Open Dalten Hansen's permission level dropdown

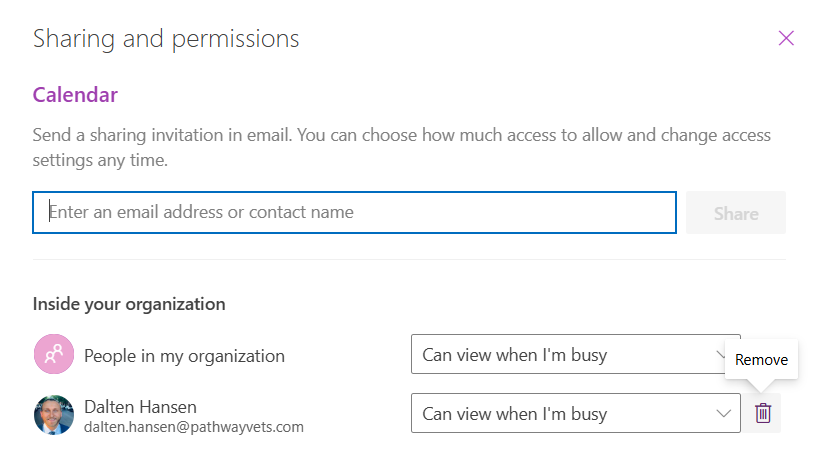pyautogui.click(x=575, y=413)
